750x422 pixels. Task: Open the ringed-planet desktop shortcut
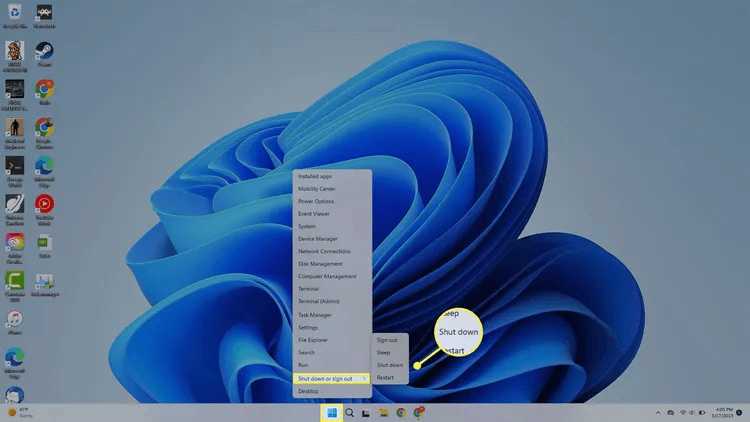15,204
